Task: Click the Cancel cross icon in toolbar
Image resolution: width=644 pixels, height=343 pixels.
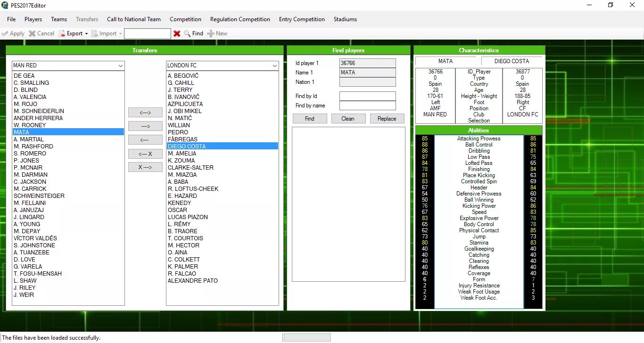Action: (32, 33)
